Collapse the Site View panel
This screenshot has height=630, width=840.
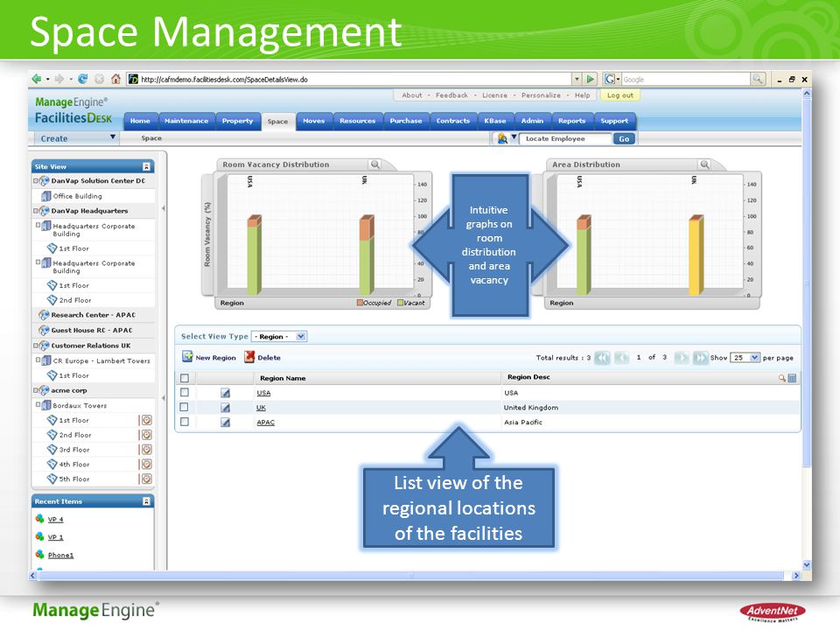146,166
